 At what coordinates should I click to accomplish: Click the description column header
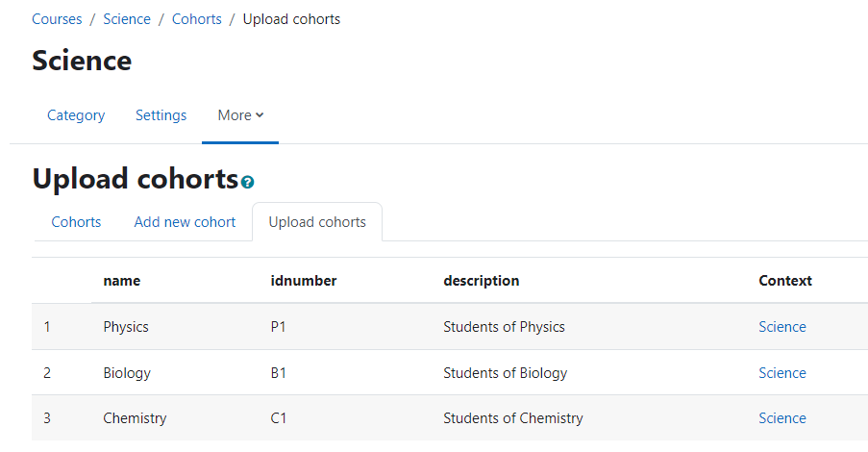tap(481, 281)
